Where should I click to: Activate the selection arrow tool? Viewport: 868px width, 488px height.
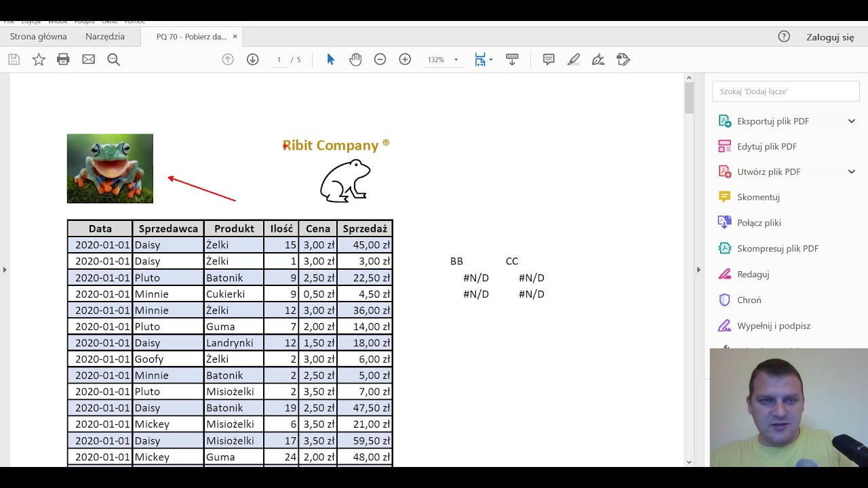tap(330, 60)
